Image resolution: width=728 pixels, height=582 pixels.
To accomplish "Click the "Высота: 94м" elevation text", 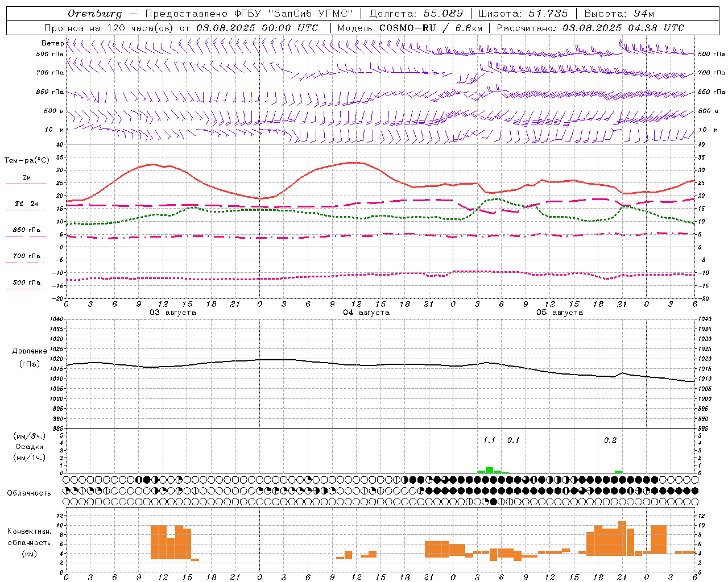I will point(619,14).
